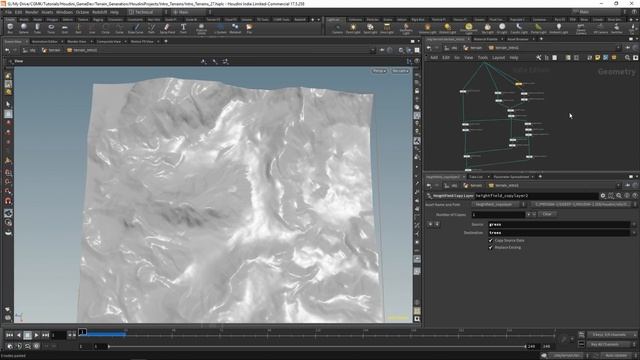Image resolution: width=640 pixels, height=360 pixels.
Task: Toggle the Copy Source Data checkbox
Action: tap(491, 240)
